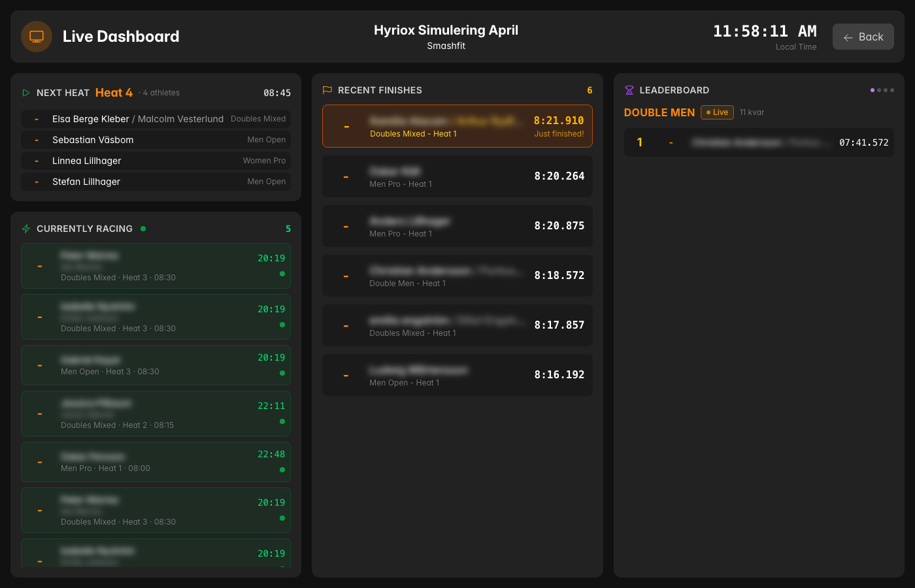This screenshot has height=588, width=915.
Task: Select the last grey leaderboard page dot
Action: click(x=892, y=90)
